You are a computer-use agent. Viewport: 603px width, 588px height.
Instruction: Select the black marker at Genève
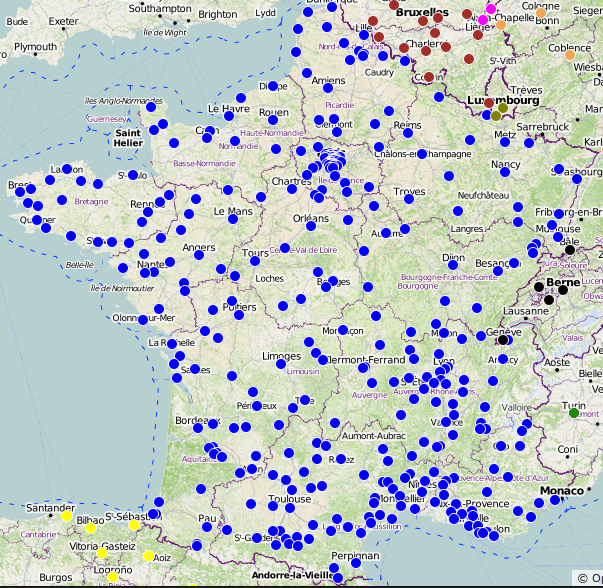[x=504, y=340]
